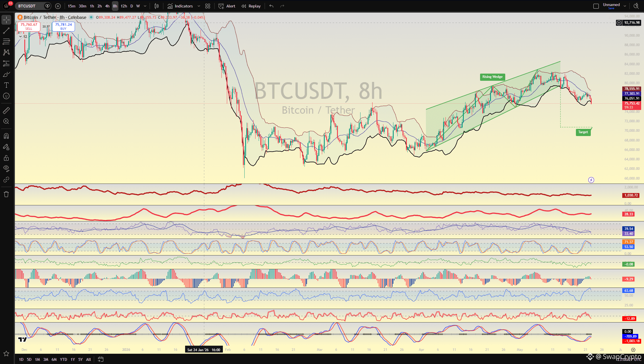644x364 pixels.
Task: Toggle lock all drawings
Action: click(6, 158)
